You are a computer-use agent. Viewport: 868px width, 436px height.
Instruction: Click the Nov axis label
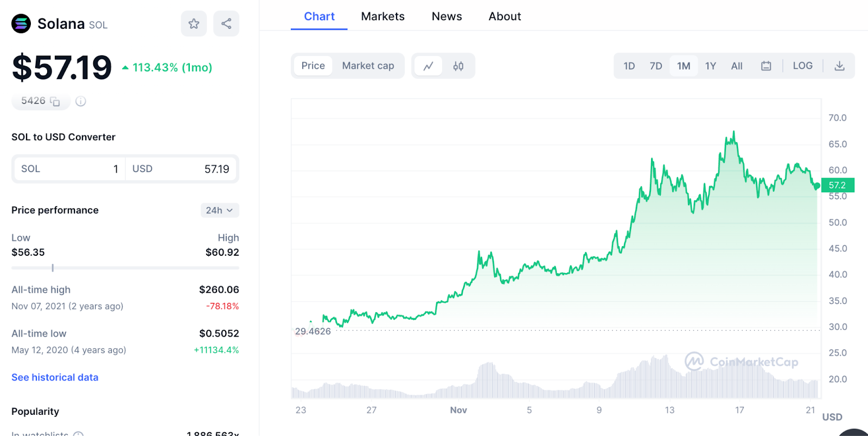pos(458,410)
